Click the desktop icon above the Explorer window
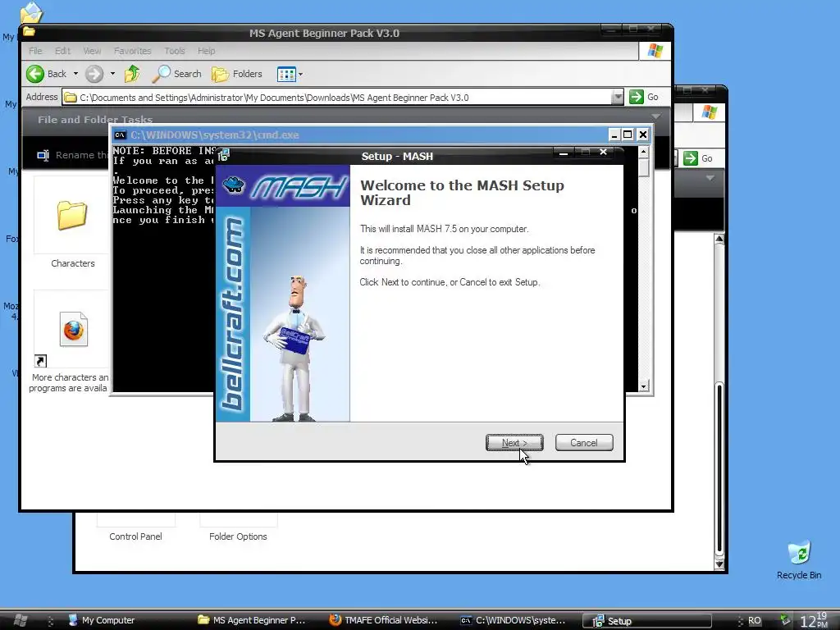The height and width of the screenshot is (630, 840). coord(30,11)
